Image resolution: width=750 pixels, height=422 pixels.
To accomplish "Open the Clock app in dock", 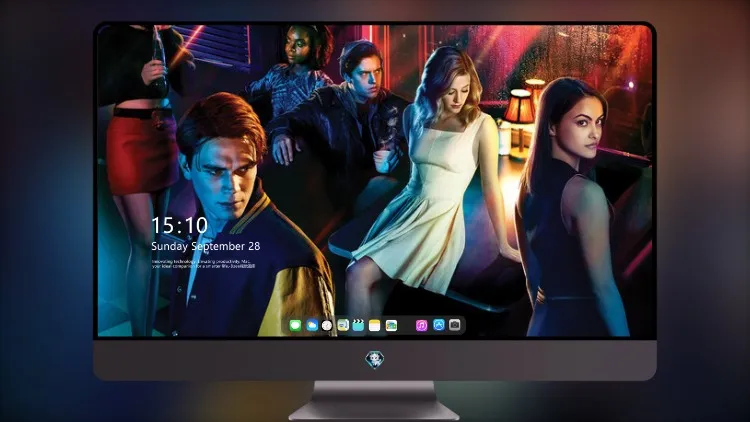I will pyautogui.click(x=327, y=325).
